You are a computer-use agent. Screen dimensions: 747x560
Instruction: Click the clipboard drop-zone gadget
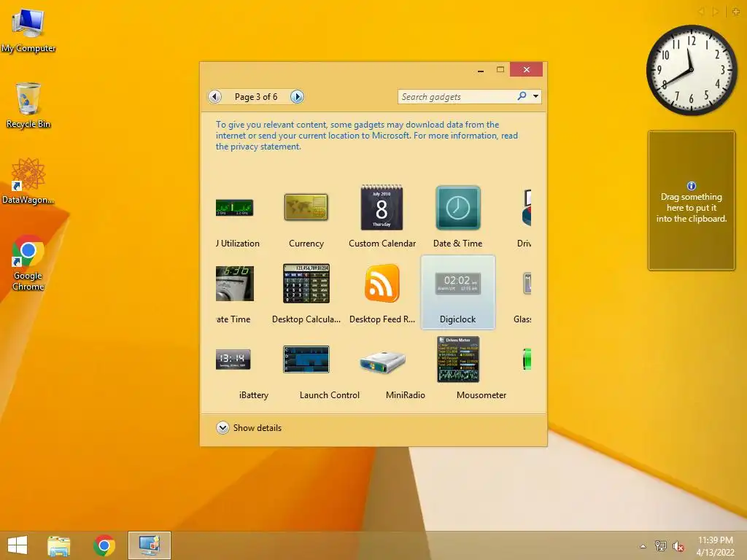(692, 201)
